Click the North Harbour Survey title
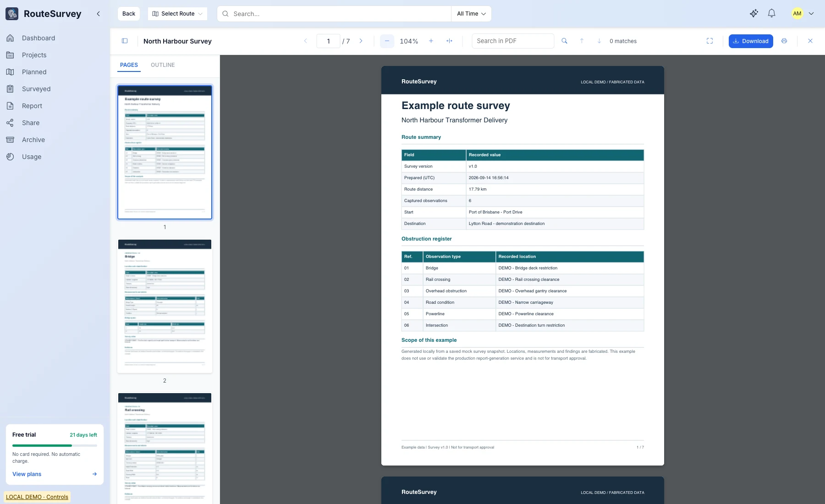 point(177,41)
